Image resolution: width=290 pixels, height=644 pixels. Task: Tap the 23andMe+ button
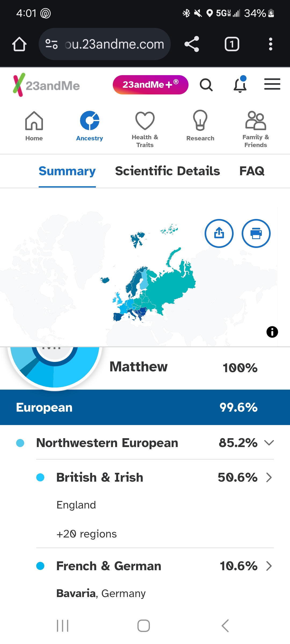pyautogui.click(x=151, y=85)
